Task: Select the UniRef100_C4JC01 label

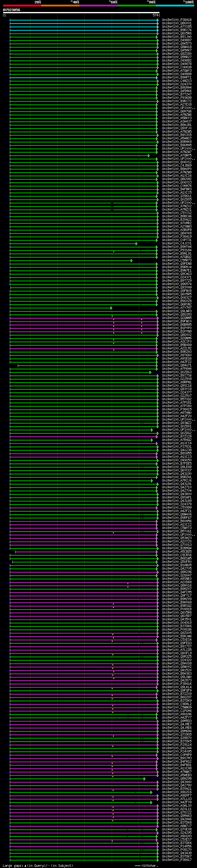Action: pyautogui.click(x=176, y=243)
